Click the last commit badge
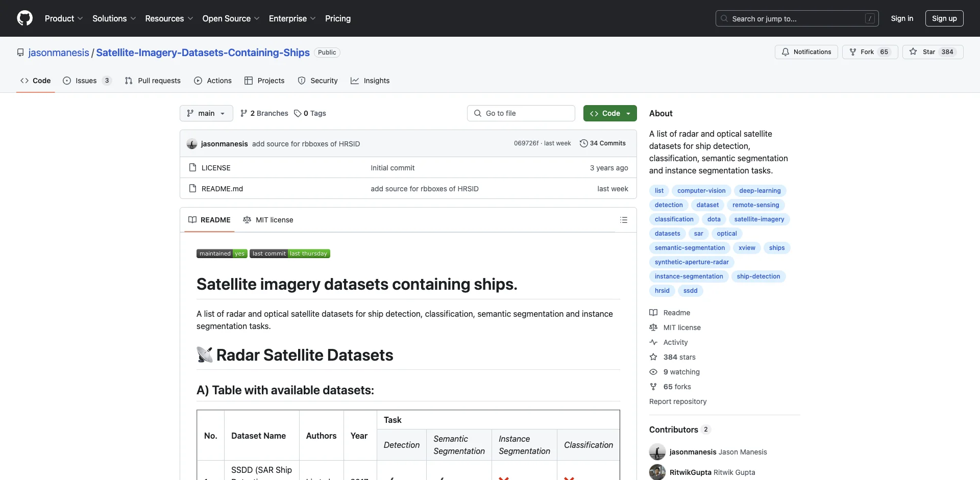 pyautogui.click(x=290, y=254)
